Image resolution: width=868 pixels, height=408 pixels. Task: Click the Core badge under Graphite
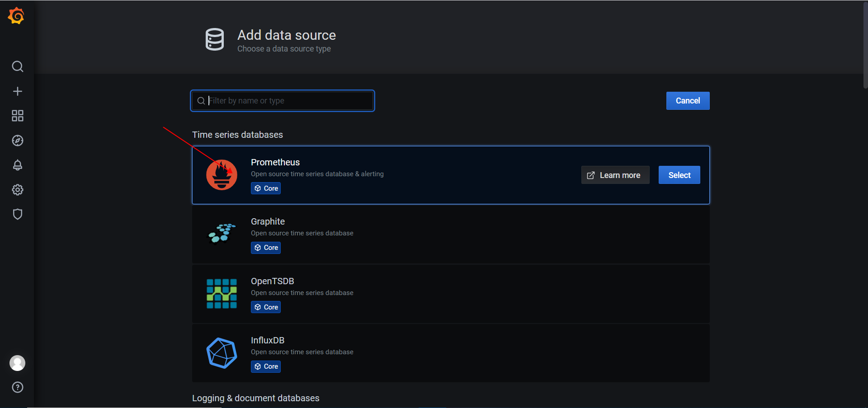(266, 248)
